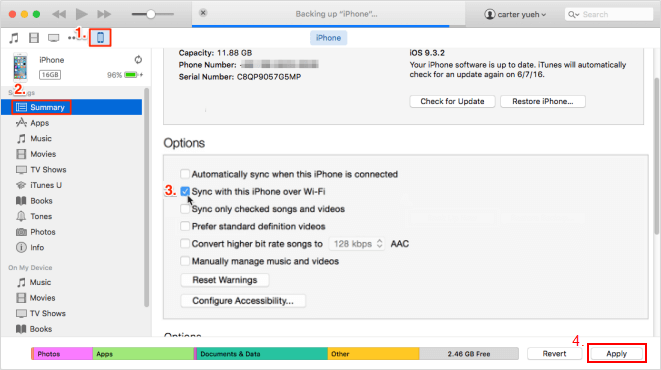This screenshot has width=661, height=370.
Task: Cancel the backup with the X icon
Action: pyautogui.click(x=203, y=13)
